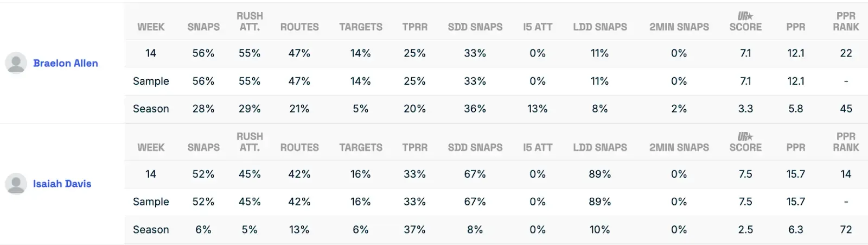
Task: Click I5 ATT header in Braelon Allen's table
Action: tap(537, 27)
